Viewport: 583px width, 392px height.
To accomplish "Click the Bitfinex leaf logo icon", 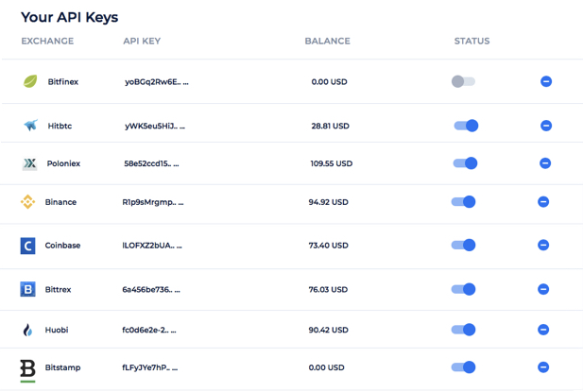I will pyautogui.click(x=30, y=81).
